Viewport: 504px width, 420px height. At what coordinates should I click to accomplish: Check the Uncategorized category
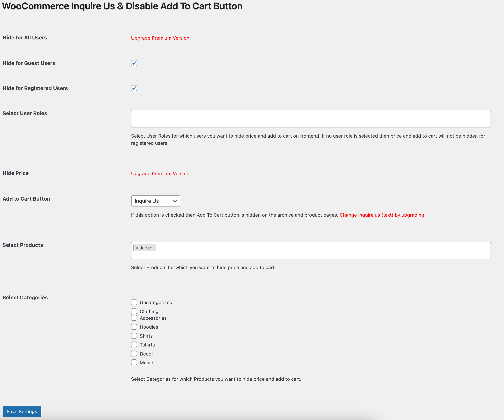[x=134, y=302]
